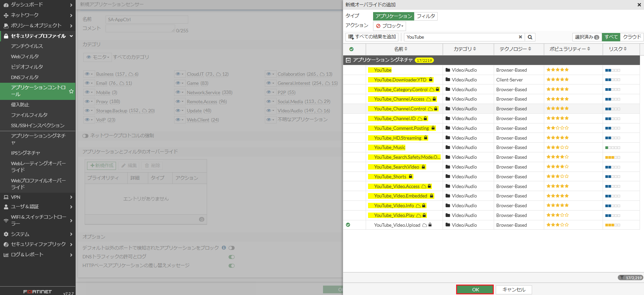Screen dimensions: 644x295
Task: Click the 新規作成 button
Action: click(x=102, y=165)
